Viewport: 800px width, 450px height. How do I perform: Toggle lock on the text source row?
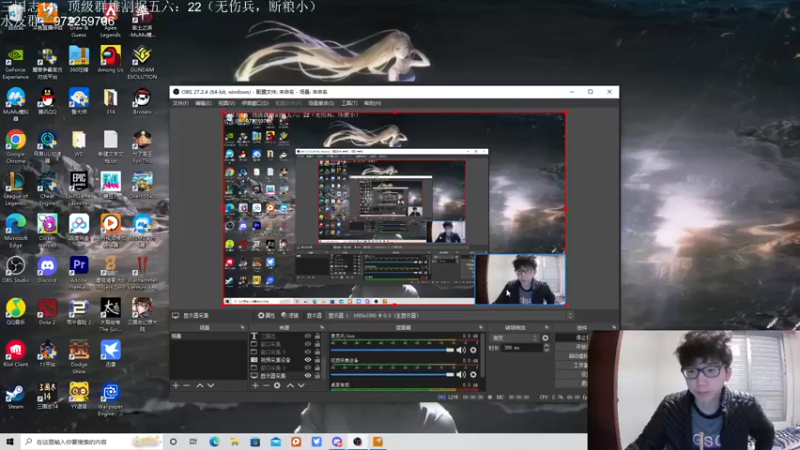317,336
